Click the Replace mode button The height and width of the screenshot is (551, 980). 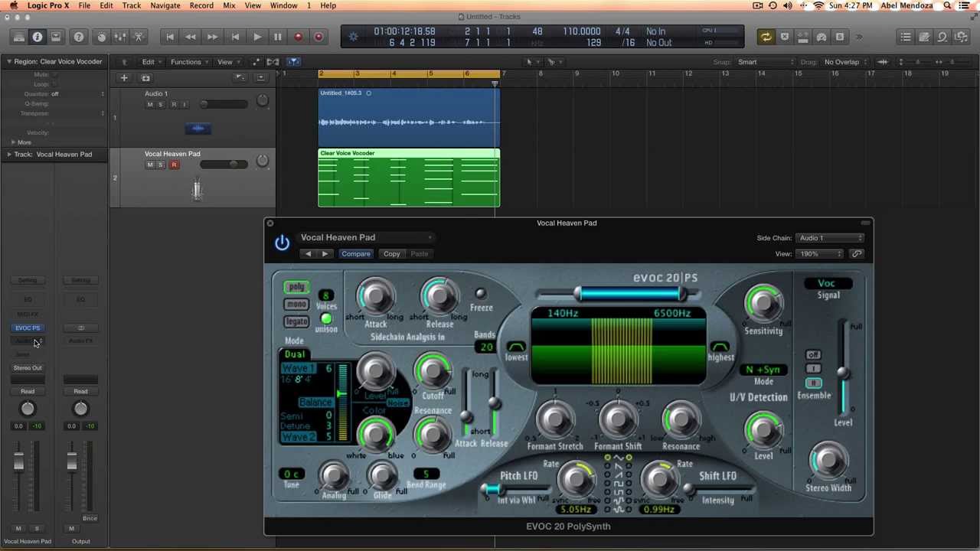(x=785, y=37)
